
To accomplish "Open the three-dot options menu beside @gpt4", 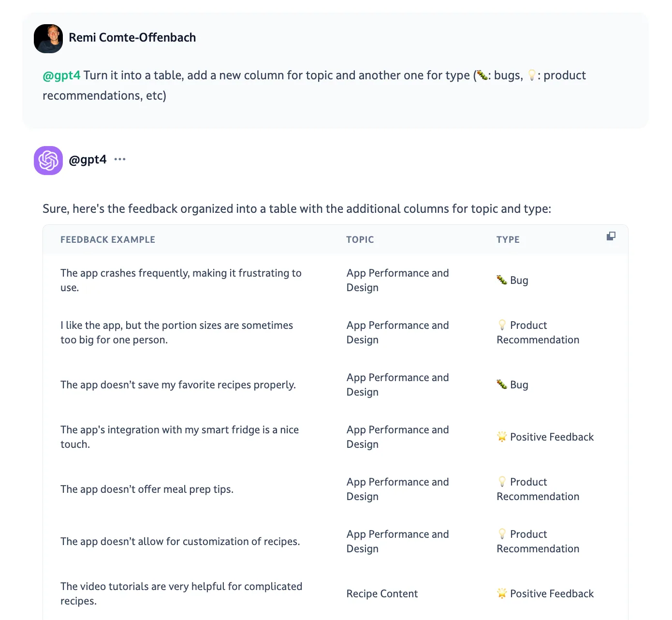I will [x=120, y=159].
